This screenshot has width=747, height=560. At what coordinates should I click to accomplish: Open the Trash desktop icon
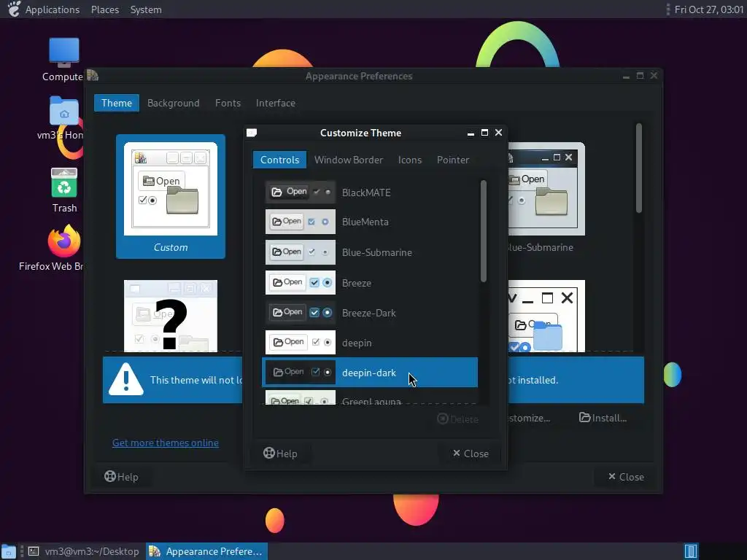click(x=64, y=183)
